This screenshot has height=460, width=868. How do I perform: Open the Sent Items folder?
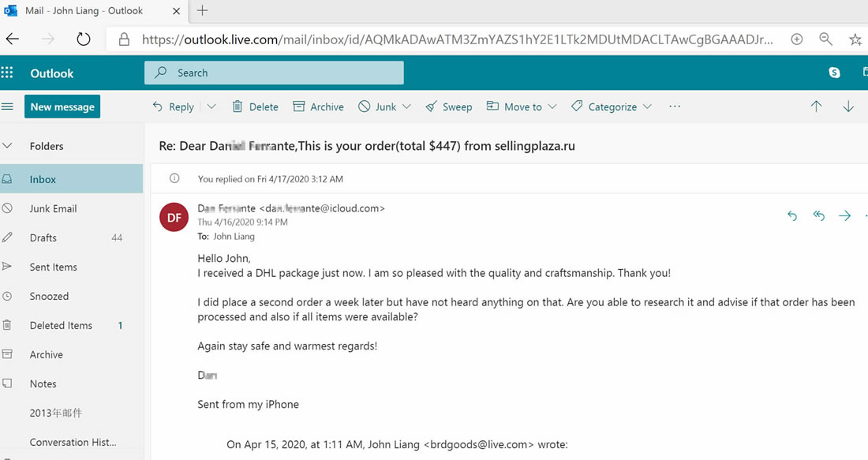53,267
